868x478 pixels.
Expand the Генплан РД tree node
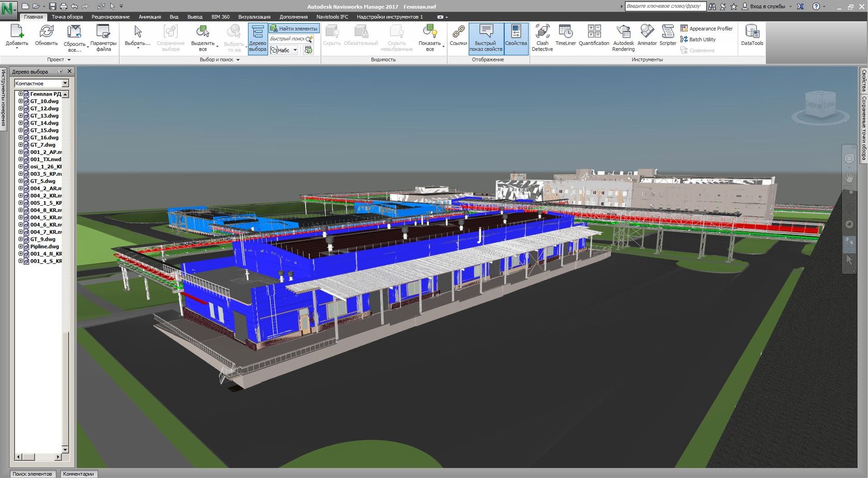21,94
